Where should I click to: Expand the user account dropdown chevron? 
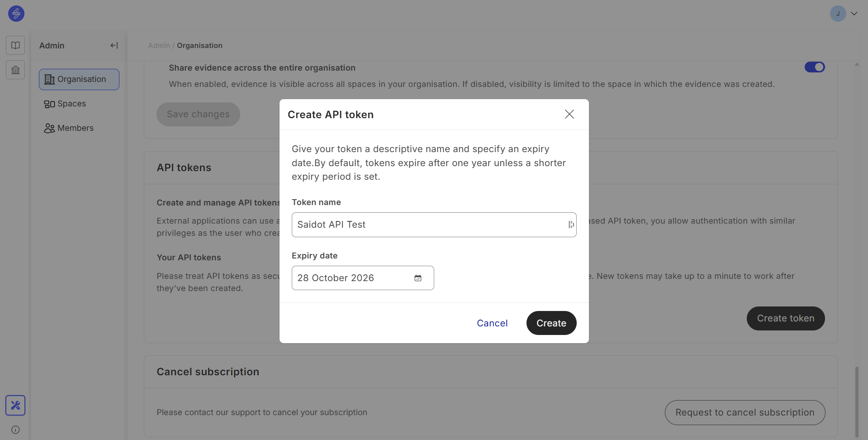point(854,14)
